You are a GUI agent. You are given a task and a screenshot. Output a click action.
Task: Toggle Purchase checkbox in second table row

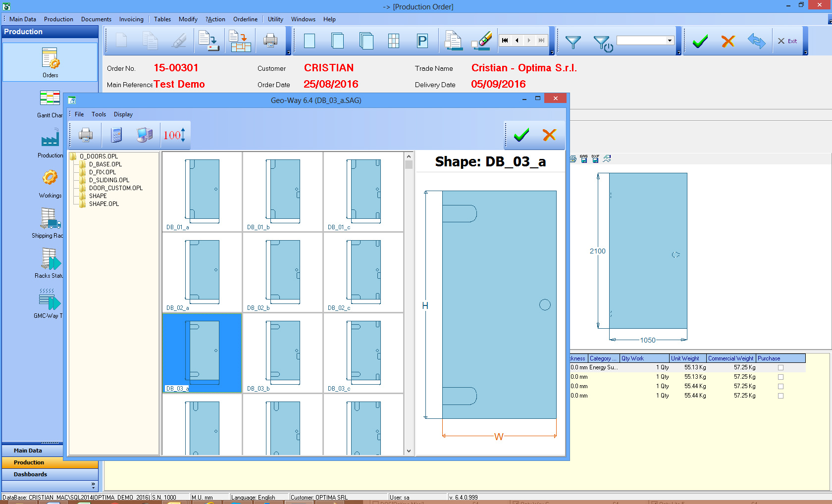780,377
